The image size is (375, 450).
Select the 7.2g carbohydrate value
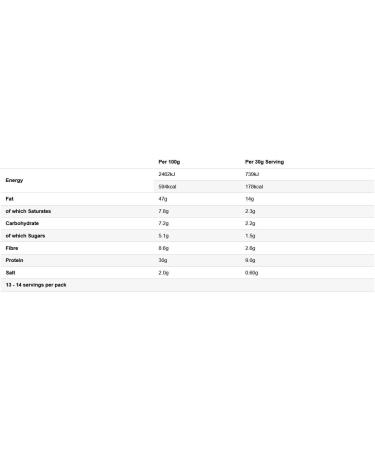coord(164,223)
